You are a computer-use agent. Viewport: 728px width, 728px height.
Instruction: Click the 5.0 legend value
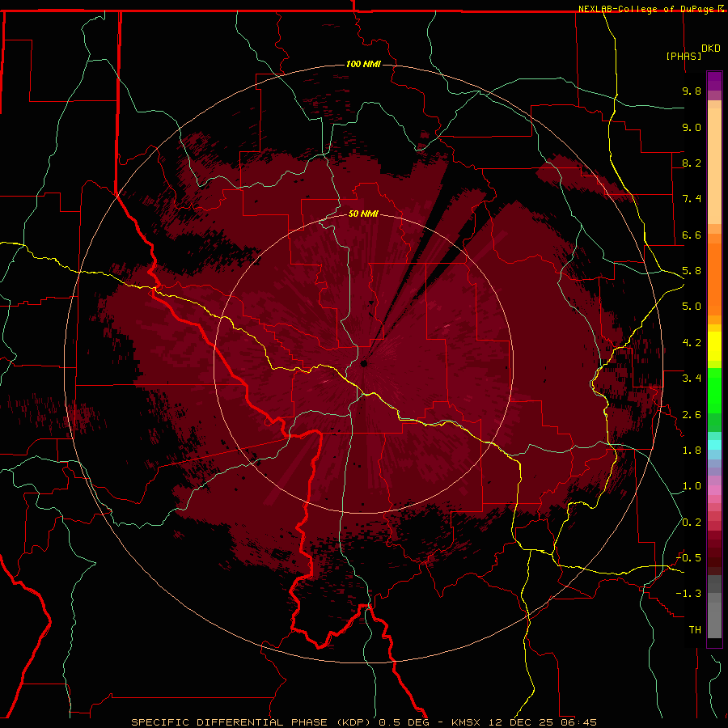(692, 307)
